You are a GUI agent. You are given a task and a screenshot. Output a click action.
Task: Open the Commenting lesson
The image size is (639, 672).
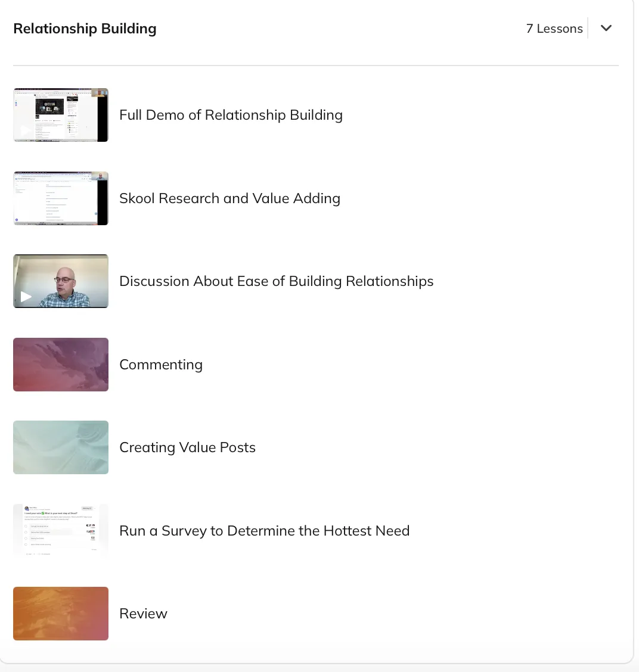point(161,364)
